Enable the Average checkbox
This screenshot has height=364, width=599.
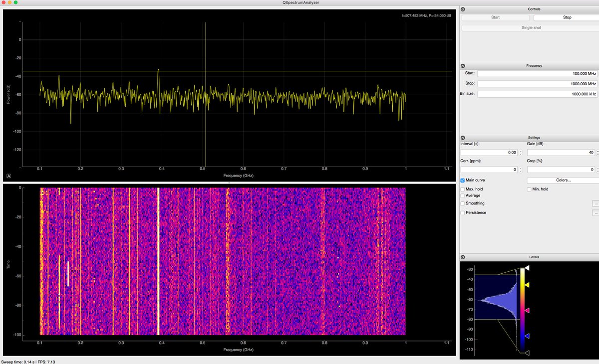(x=463, y=195)
